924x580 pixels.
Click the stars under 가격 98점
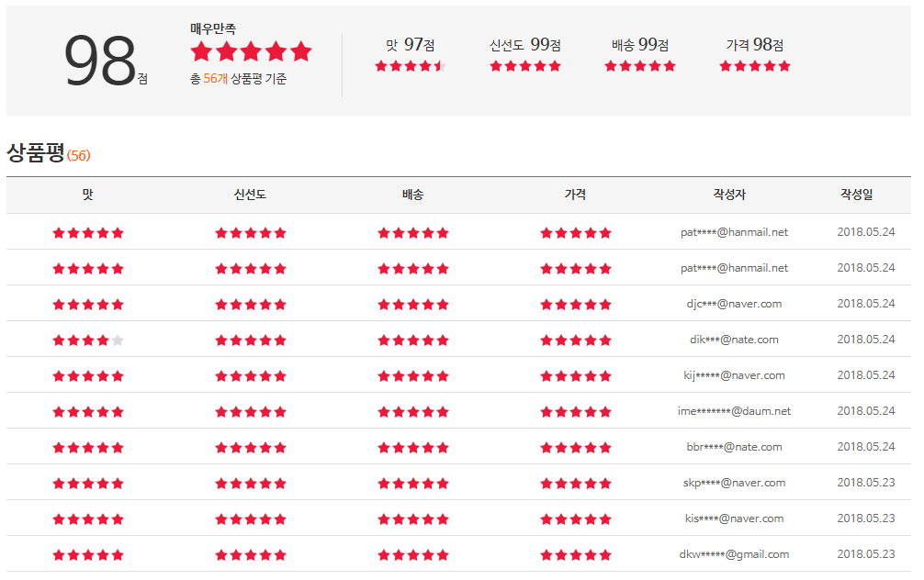754,66
